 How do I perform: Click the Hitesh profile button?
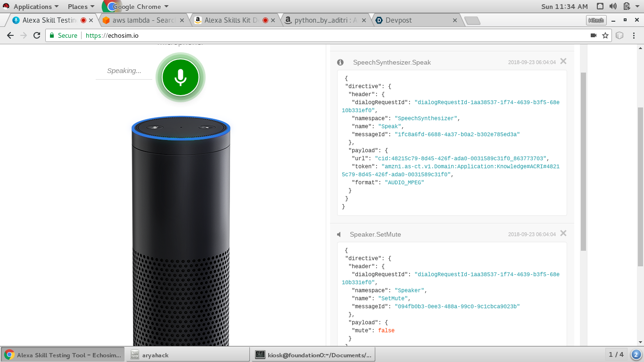coord(596,20)
